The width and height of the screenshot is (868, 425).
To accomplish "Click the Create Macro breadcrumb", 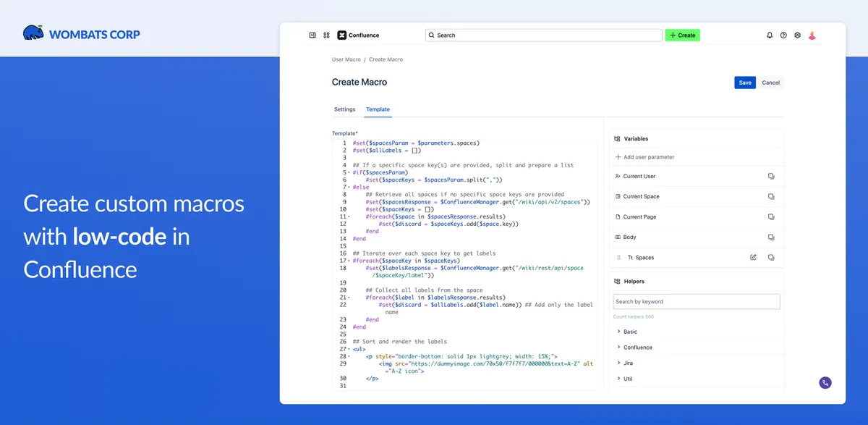I will coord(386,59).
